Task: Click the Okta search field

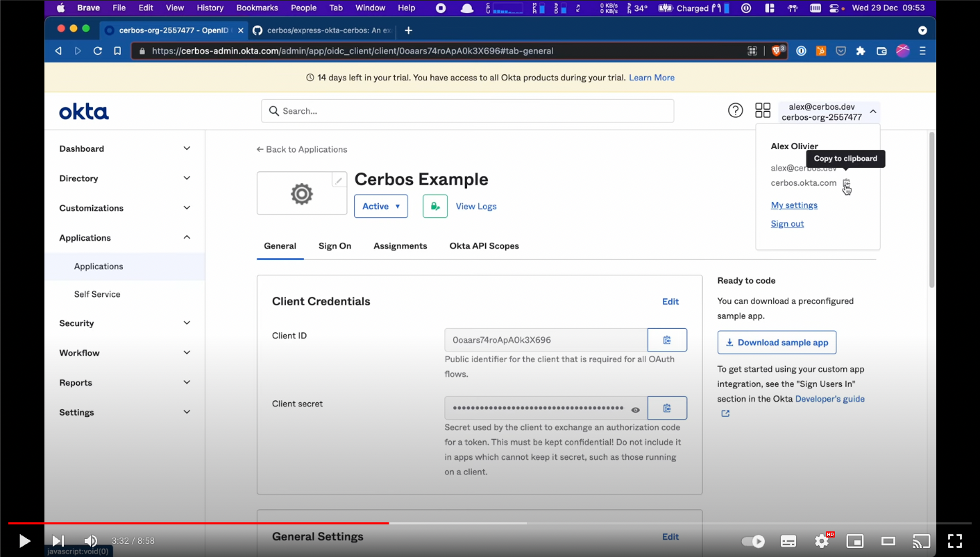Action: coord(467,111)
